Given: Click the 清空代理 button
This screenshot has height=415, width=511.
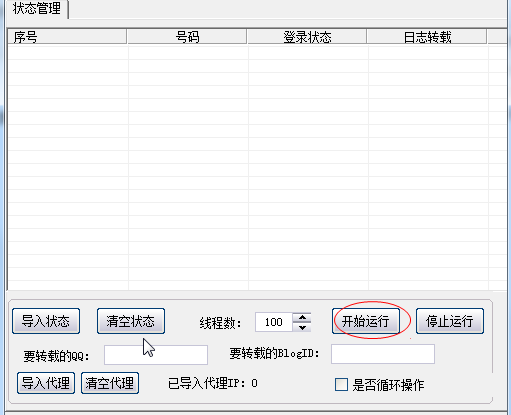Looking at the screenshot, I should (110, 383).
